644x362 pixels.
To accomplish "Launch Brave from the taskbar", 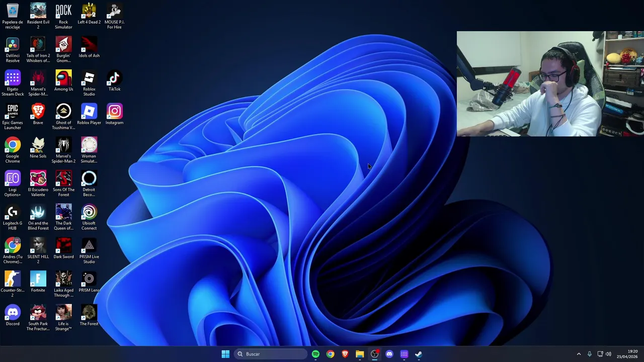I will point(345,354).
